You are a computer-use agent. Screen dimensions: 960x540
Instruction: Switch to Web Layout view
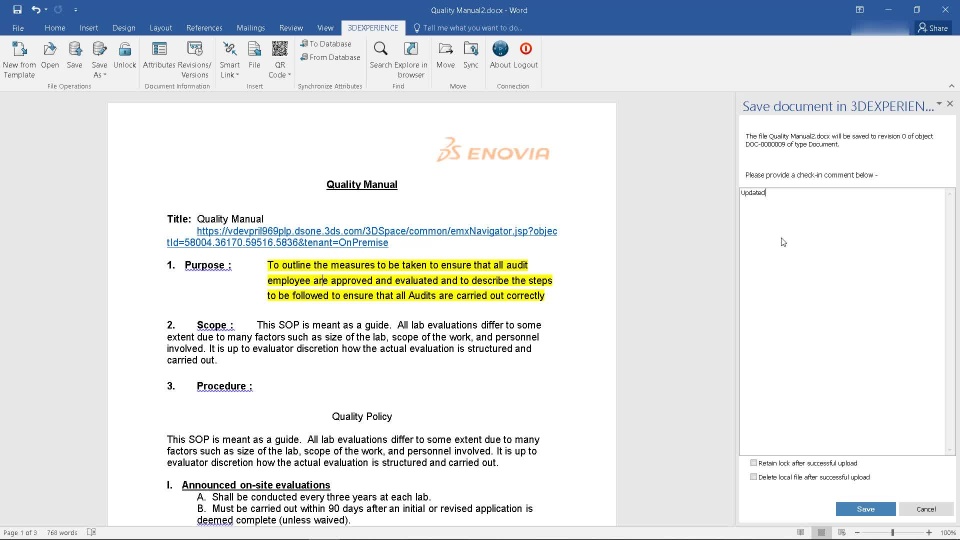coord(842,533)
